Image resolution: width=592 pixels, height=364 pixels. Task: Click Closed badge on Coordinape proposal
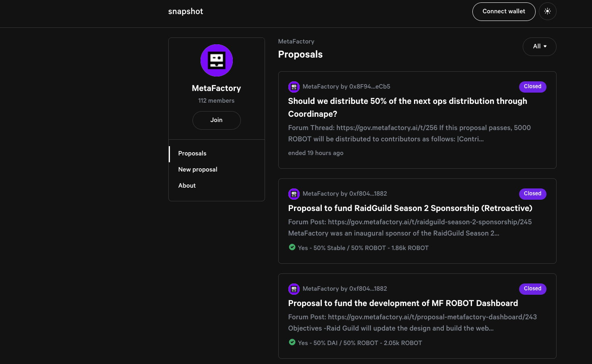[x=532, y=87]
